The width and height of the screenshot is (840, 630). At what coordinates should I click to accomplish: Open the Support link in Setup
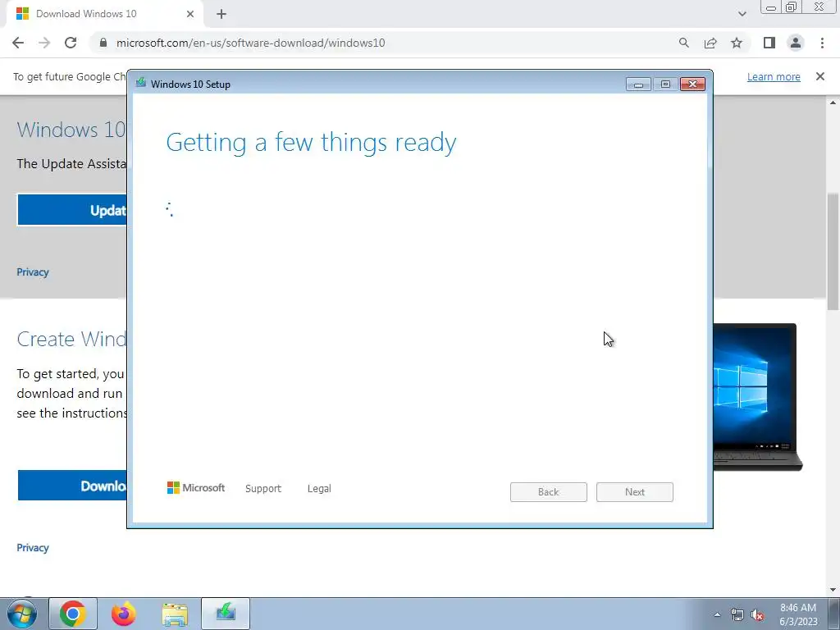pyautogui.click(x=263, y=489)
